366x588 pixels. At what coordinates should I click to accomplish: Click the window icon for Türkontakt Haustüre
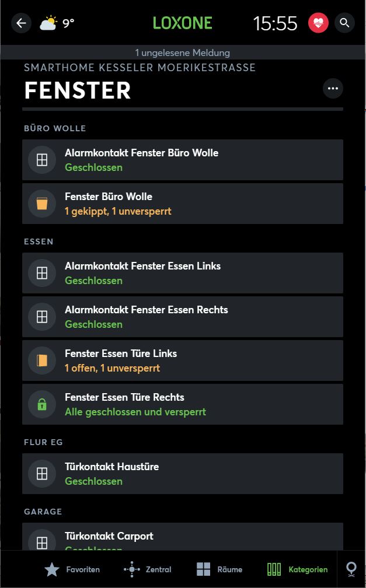point(41,474)
